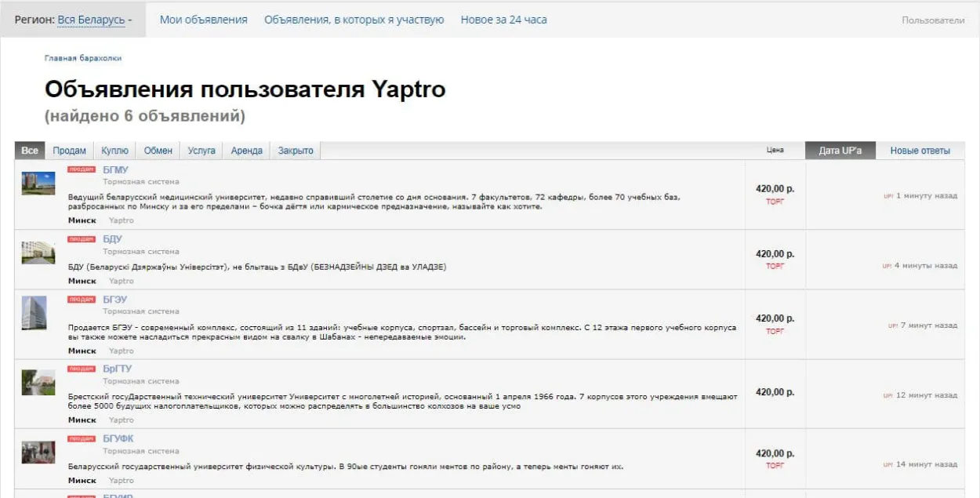Click "12 минут назад" UP time

click(x=927, y=395)
